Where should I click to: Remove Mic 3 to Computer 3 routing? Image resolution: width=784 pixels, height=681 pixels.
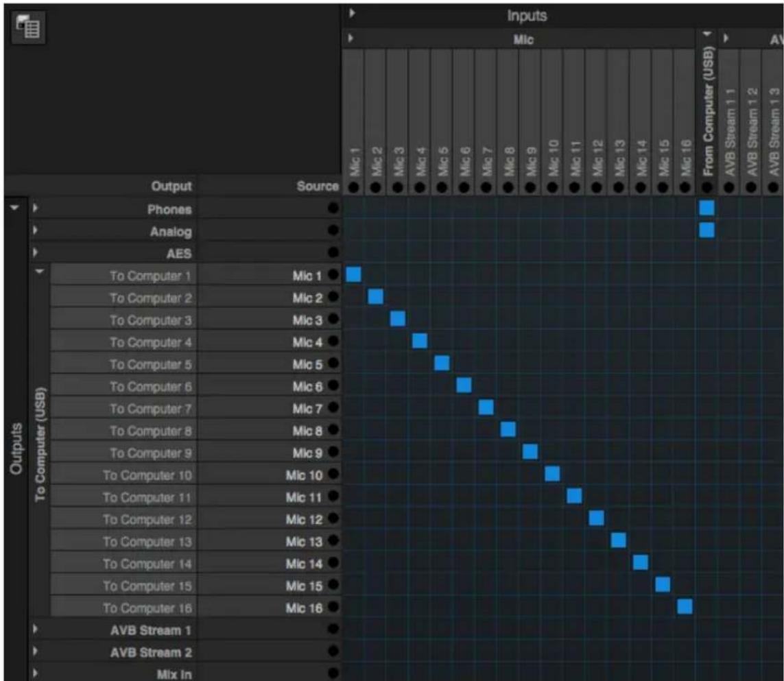[398, 318]
